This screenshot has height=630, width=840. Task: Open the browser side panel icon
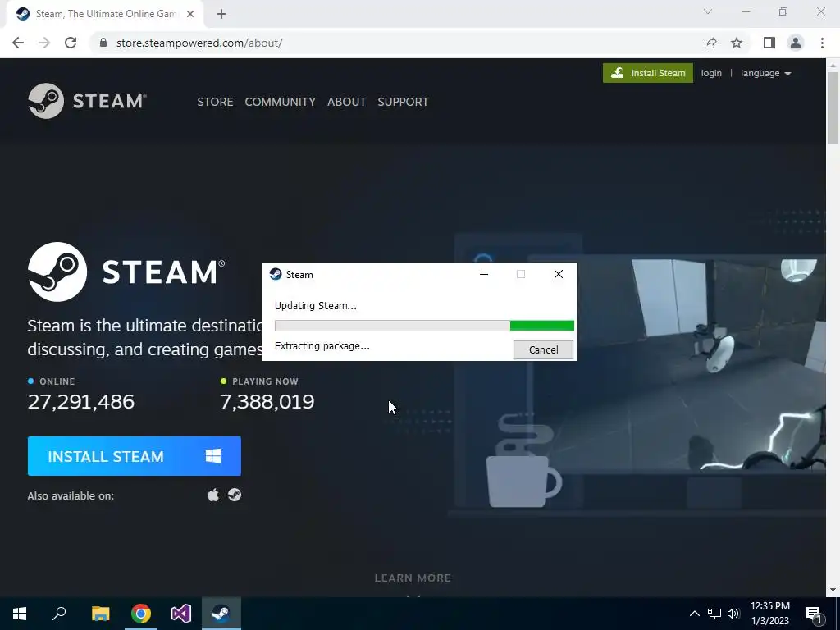tap(769, 43)
